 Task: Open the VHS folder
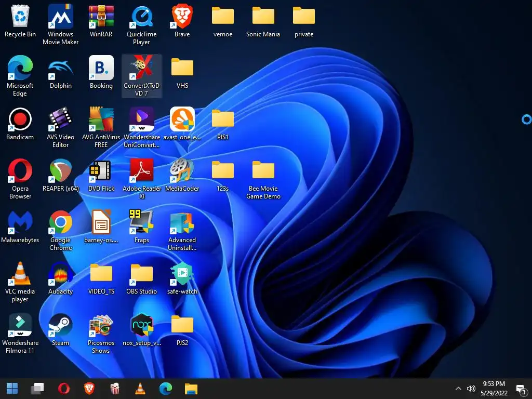(x=182, y=73)
